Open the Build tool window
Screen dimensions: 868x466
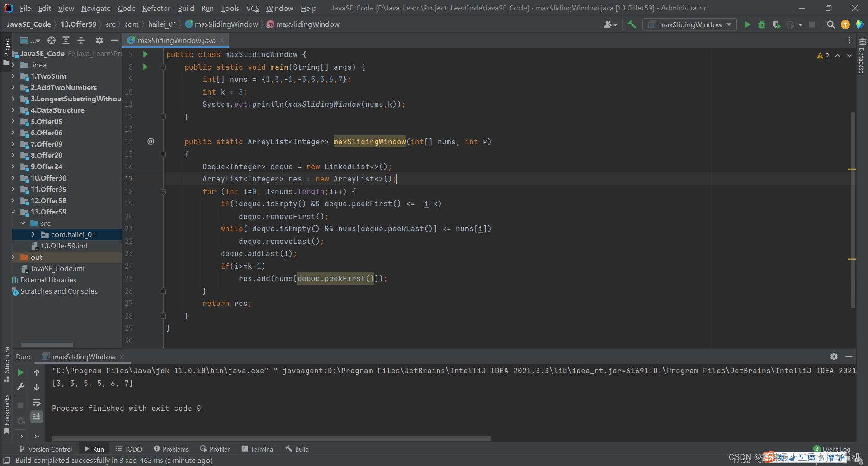coord(297,449)
